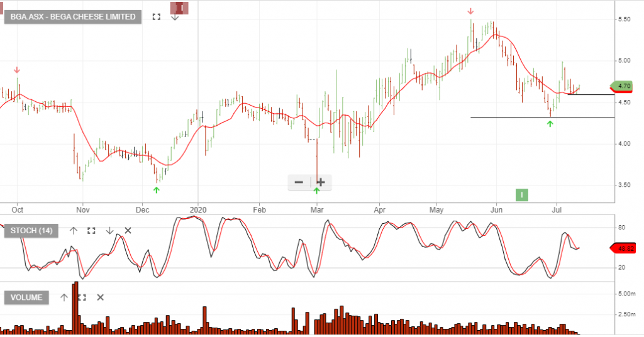The image size is (644, 337).
Task: Click the 48.82 stochastic value tag
Action: (623, 248)
